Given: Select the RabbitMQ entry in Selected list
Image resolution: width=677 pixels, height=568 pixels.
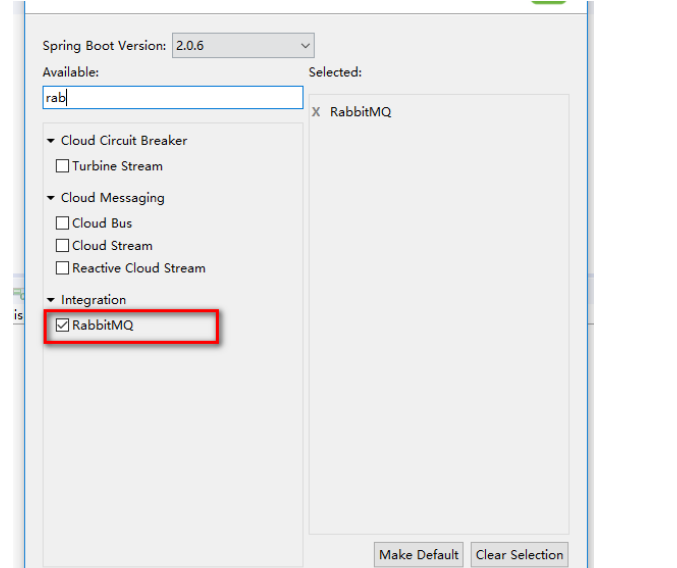Looking at the screenshot, I should pyautogui.click(x=361, y=112).
